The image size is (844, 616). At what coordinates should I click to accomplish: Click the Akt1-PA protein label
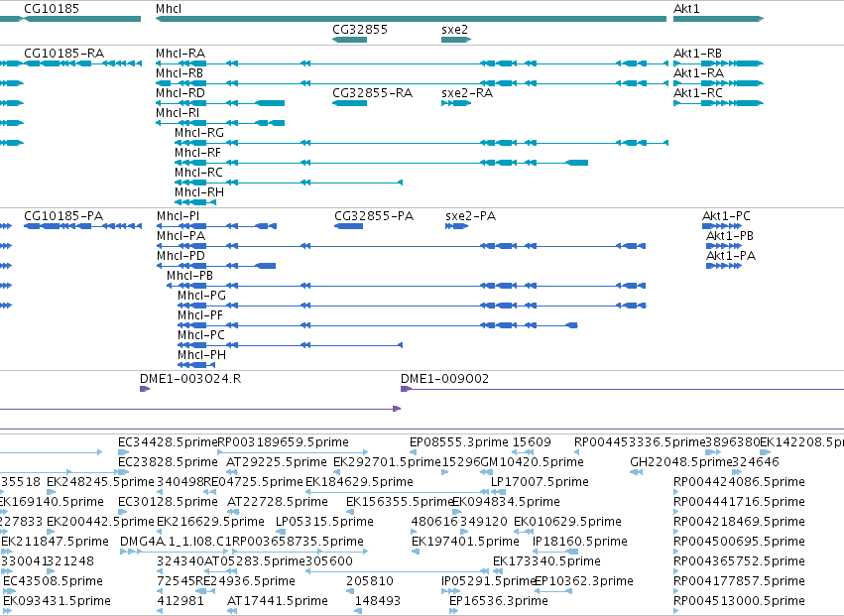click(731, 256)
